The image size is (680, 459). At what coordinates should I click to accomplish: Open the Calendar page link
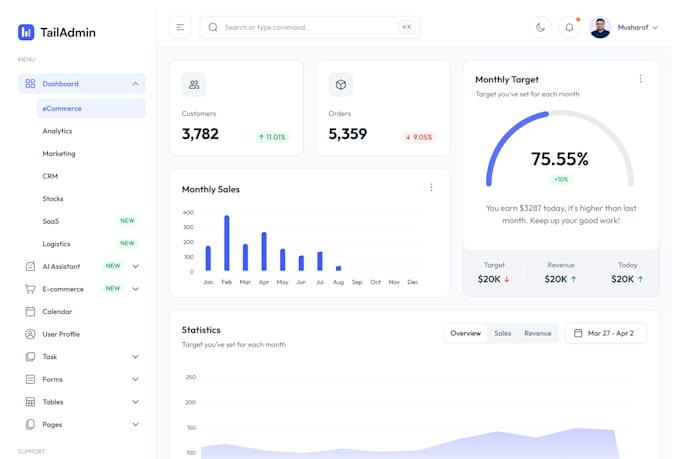pos(57,311)
